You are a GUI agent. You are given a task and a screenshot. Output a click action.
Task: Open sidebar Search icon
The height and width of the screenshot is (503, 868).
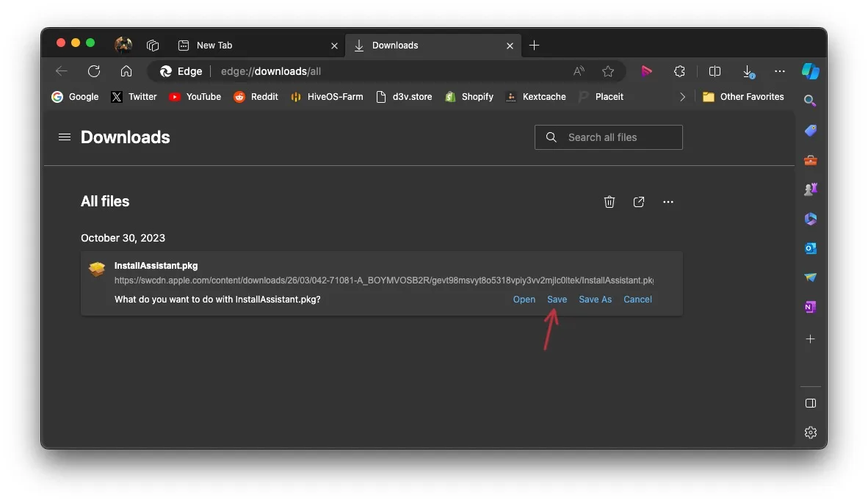[x=810, y=101]
